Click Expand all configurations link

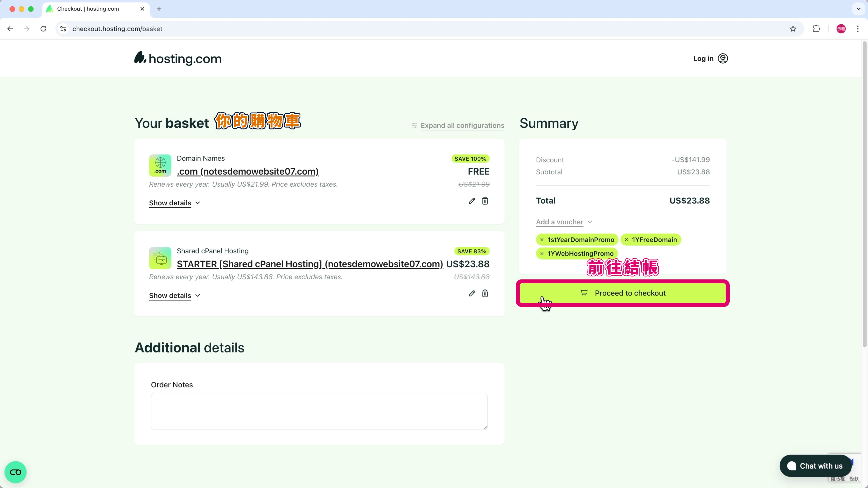pyautogui.click(x=462, y=126)
